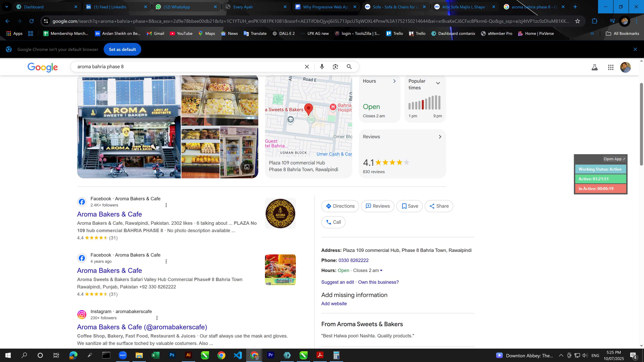Open Zoom from the taskbar
644x362 pixels.
point(122,355)
